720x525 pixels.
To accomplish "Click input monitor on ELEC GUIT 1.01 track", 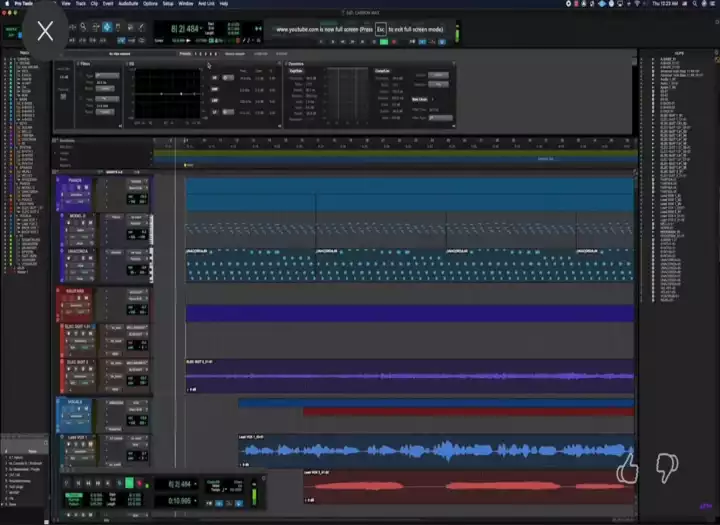I will pos(76,334).
